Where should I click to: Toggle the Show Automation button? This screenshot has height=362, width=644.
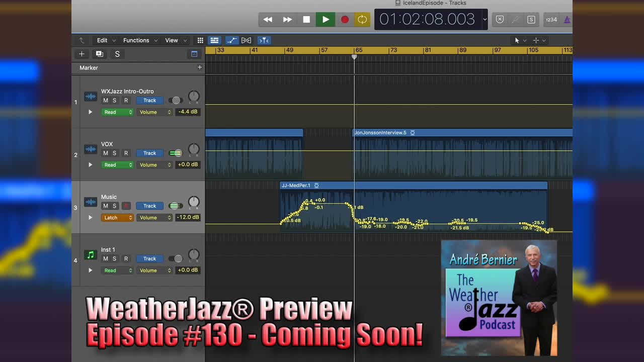point(232,40)
